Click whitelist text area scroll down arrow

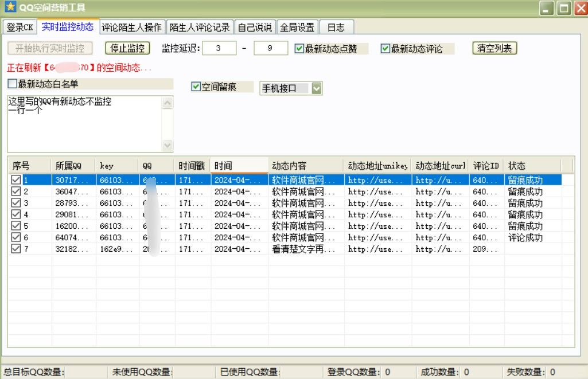tap(168, 145)
